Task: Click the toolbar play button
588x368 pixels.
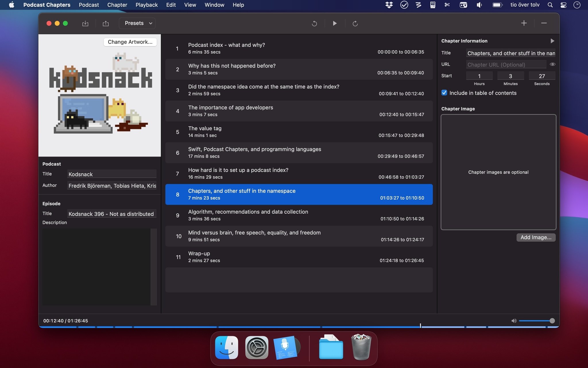Action: pyautogui.click(x=335, y=24)
